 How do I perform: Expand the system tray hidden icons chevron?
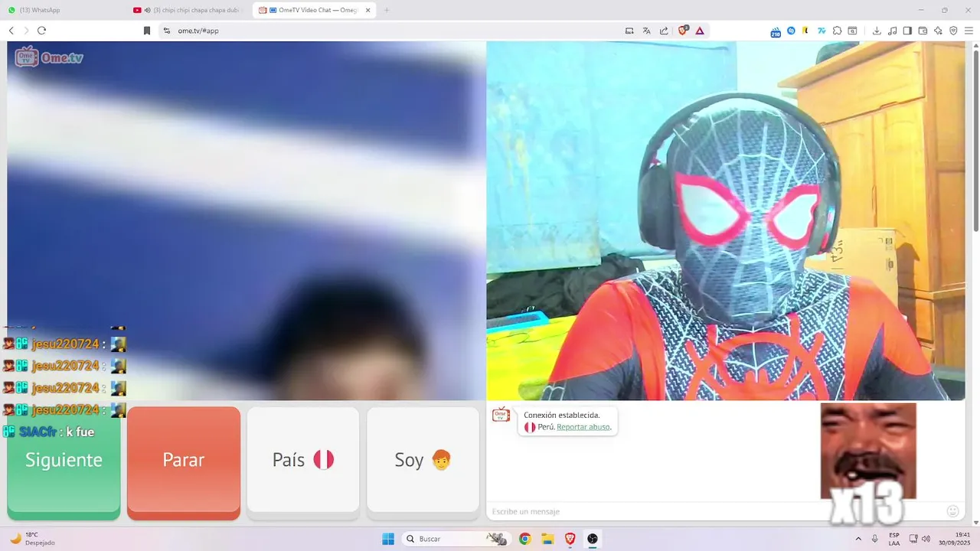coord(857,539)
